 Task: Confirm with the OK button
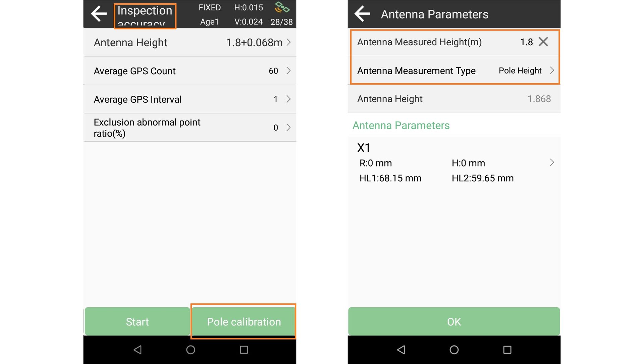pyautogui.click(x=454, y=321)
